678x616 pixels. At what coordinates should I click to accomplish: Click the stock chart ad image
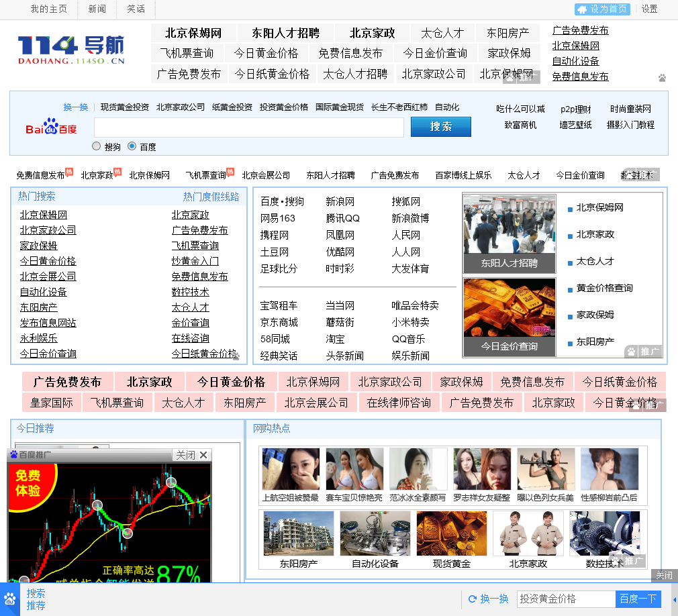109,522
